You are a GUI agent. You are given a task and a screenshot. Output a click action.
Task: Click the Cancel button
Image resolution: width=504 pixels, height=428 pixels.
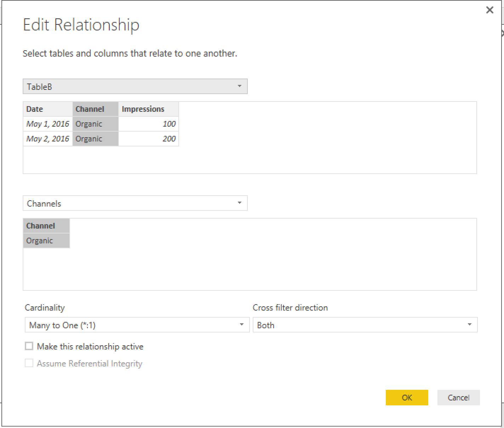459,398
